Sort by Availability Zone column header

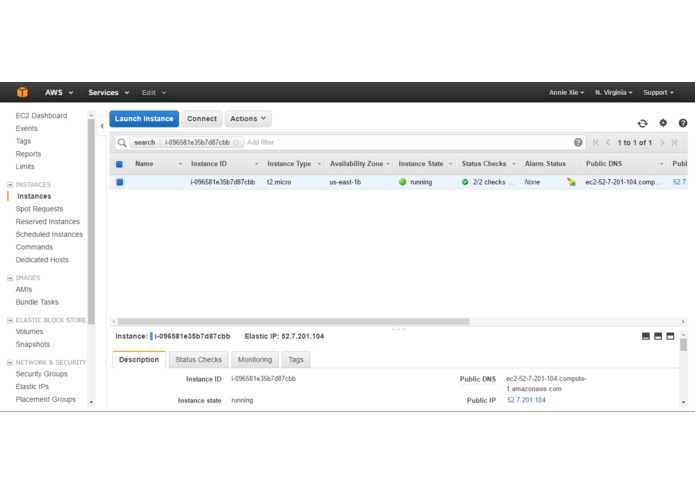click(x=356, y=163)
